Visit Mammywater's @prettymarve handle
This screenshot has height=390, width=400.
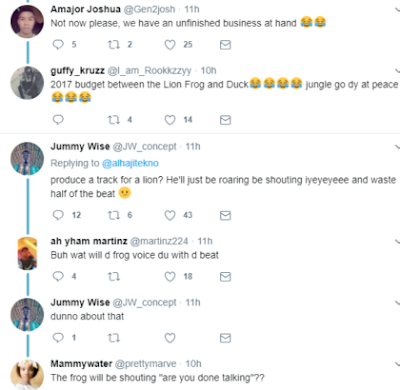[145, 364]
